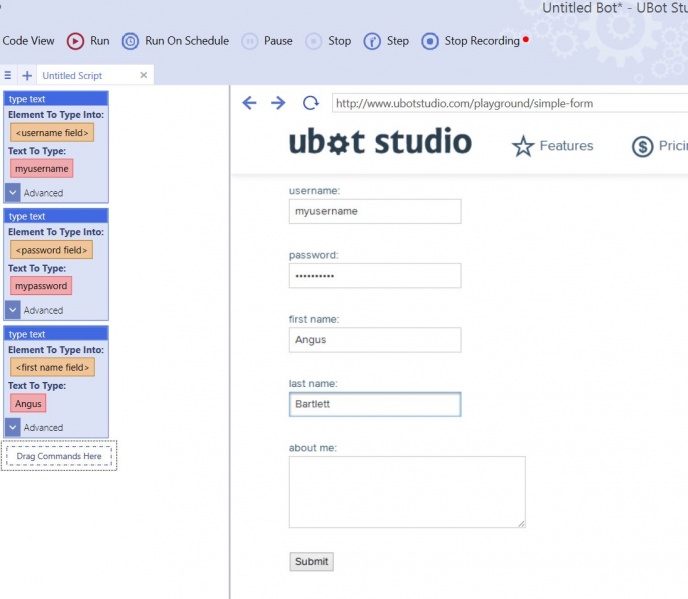Click the username input field
This screenshot has width=688, height=599.
pos(375,212)
